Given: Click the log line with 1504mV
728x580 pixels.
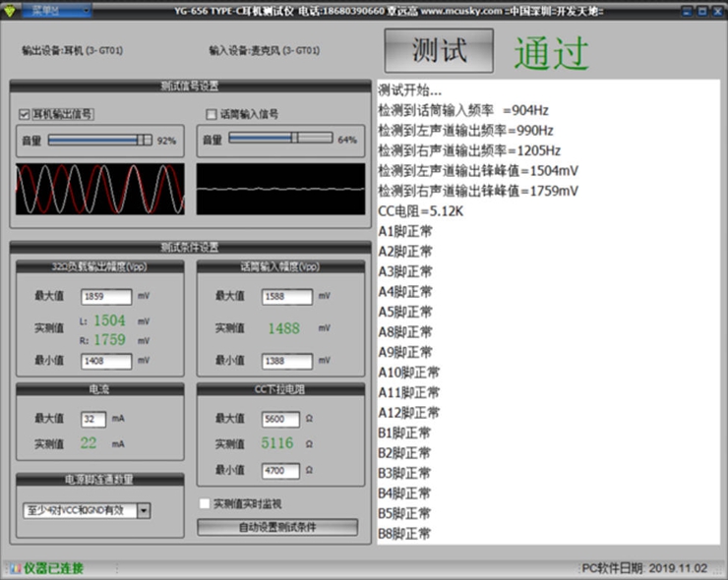Looking at the screenshot, I should [x=478, y=171].
